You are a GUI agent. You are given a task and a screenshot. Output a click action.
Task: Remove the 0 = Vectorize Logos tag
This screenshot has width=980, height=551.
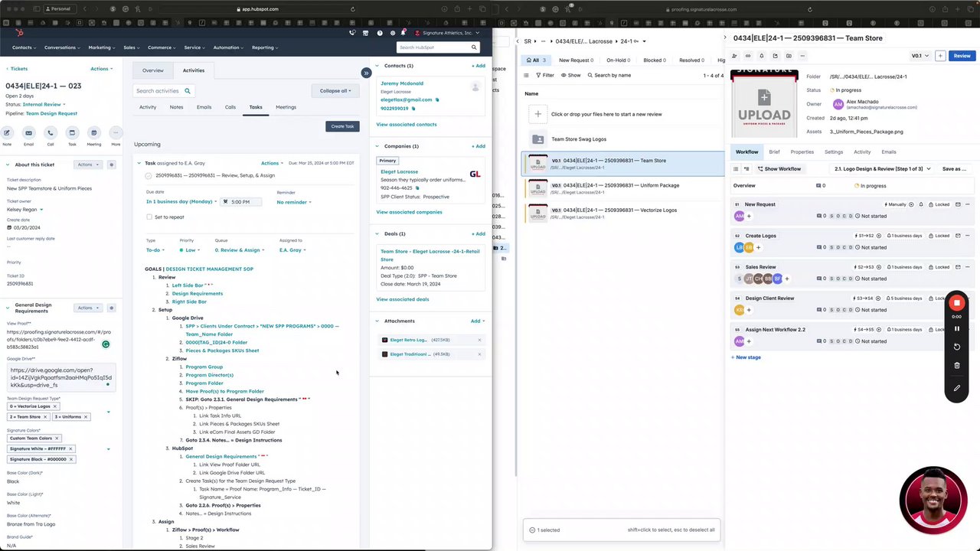coord(54,406)
